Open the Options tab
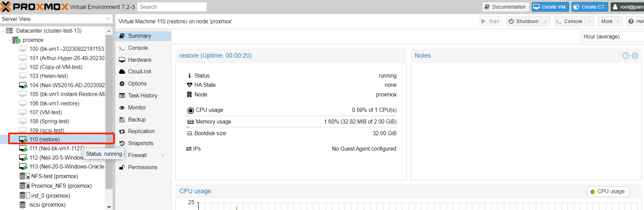 (143, 83)
